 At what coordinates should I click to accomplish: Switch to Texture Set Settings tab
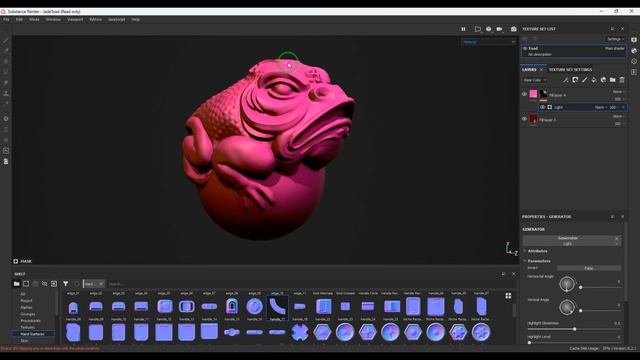[x=570, y=70]
